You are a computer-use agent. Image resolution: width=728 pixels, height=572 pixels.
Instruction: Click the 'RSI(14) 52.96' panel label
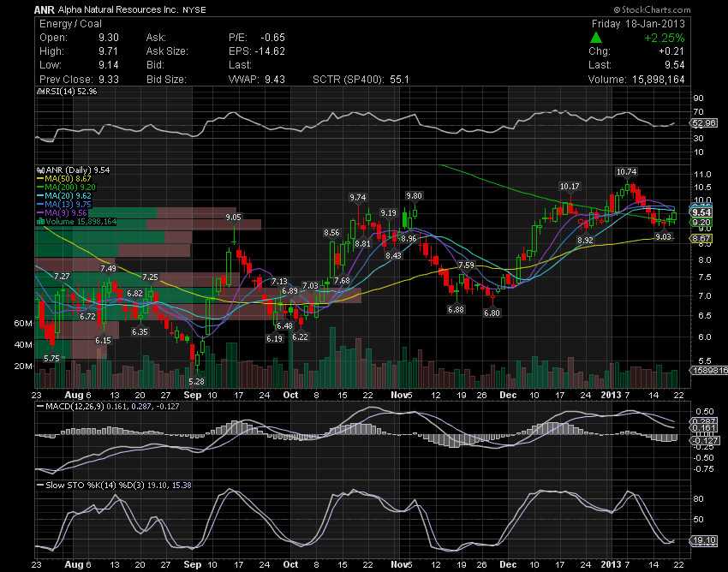coord(69,92)
